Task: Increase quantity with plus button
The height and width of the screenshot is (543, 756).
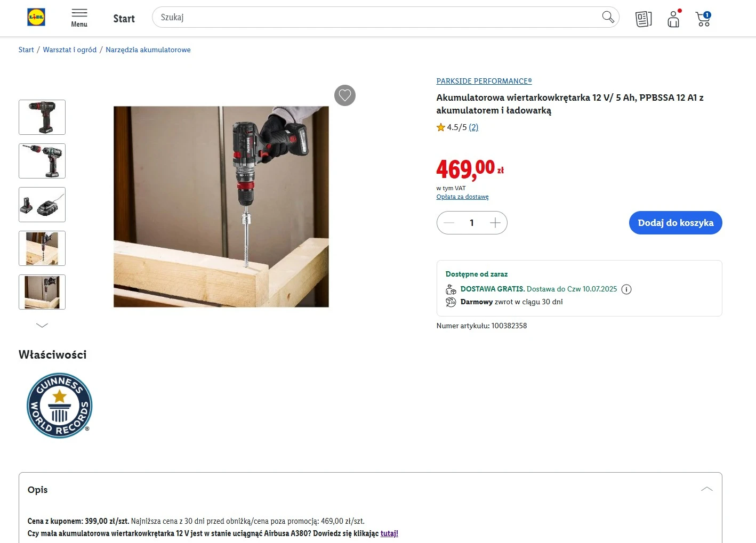Action: point(495,223)
